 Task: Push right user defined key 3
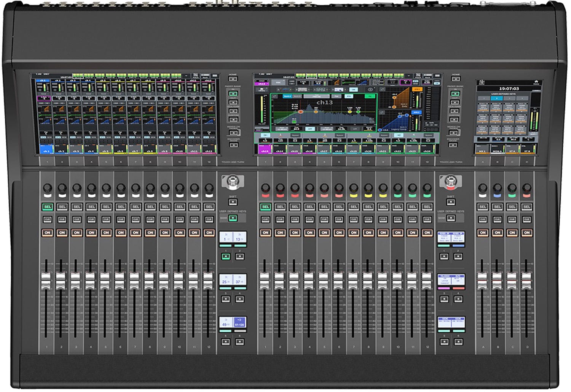[444, 299]
